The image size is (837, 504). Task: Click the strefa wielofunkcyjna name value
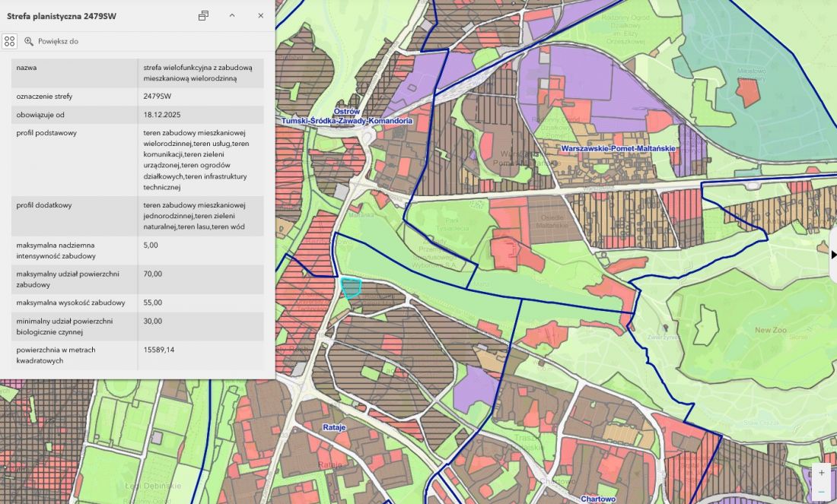198,73
